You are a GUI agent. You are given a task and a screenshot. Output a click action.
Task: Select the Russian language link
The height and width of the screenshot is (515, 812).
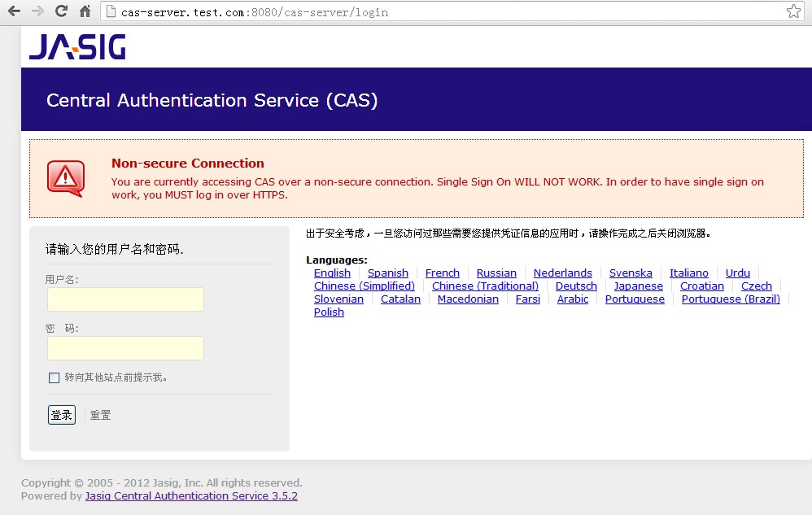pyautogui.click(x=496, y=273)
